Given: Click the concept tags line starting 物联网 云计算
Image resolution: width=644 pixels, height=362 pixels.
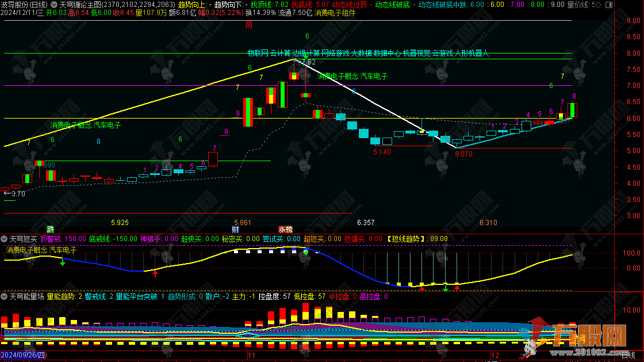Looking at the screenshot, I should click(x=368, y=53).
